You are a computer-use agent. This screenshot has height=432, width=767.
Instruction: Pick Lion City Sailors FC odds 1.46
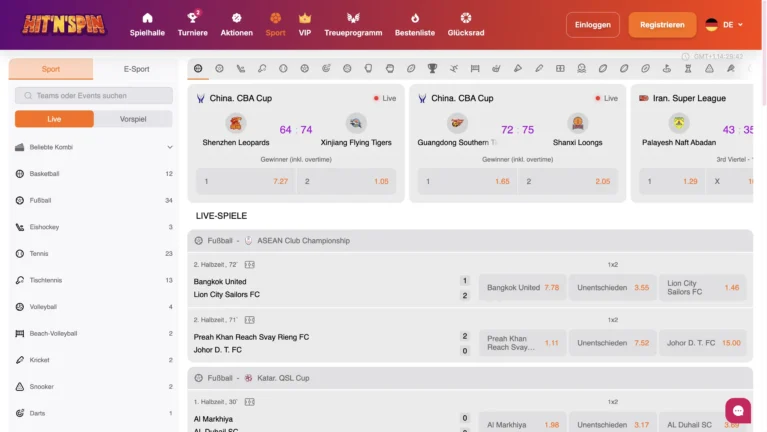tap(702, 288)
